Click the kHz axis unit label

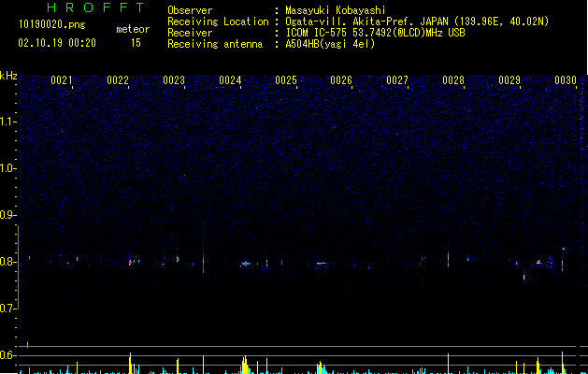8,76
